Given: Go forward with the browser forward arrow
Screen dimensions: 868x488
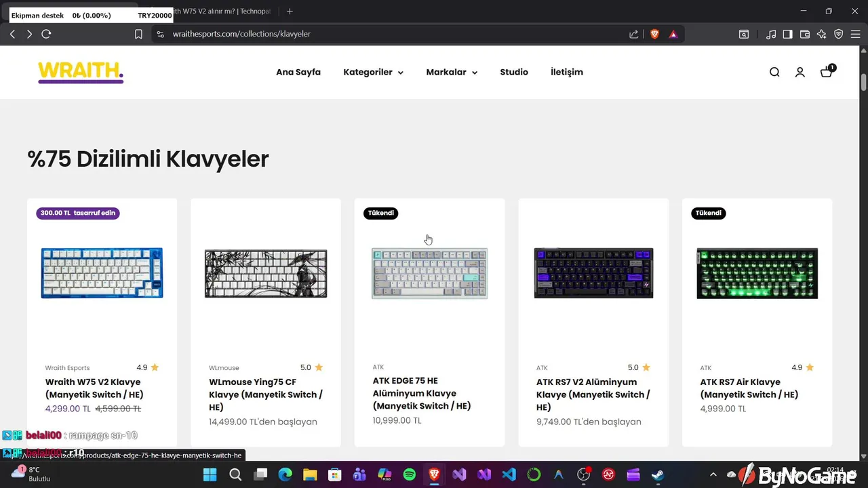Looking at the screenshot, I should click(x=29, y=34).
